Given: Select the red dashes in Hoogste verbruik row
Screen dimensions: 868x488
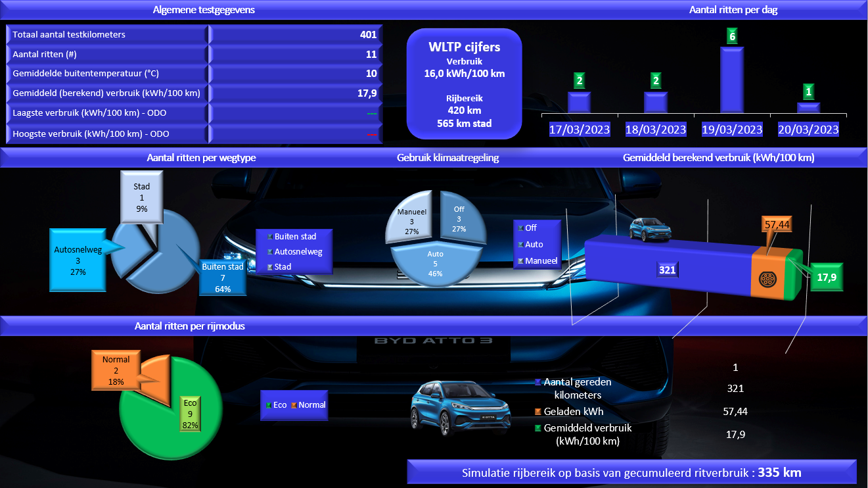Looking at the screenshot, I should 372,134.
